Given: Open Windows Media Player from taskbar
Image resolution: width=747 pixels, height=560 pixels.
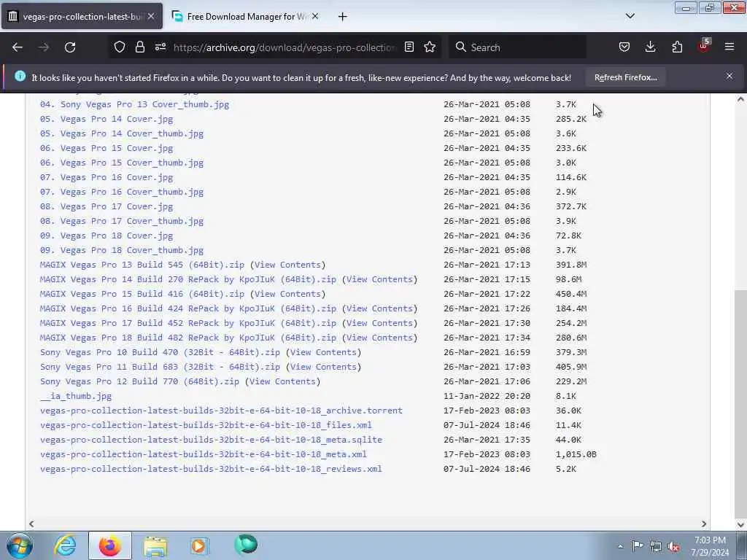Looking at the screenshot, I should (x=199, y=545).
